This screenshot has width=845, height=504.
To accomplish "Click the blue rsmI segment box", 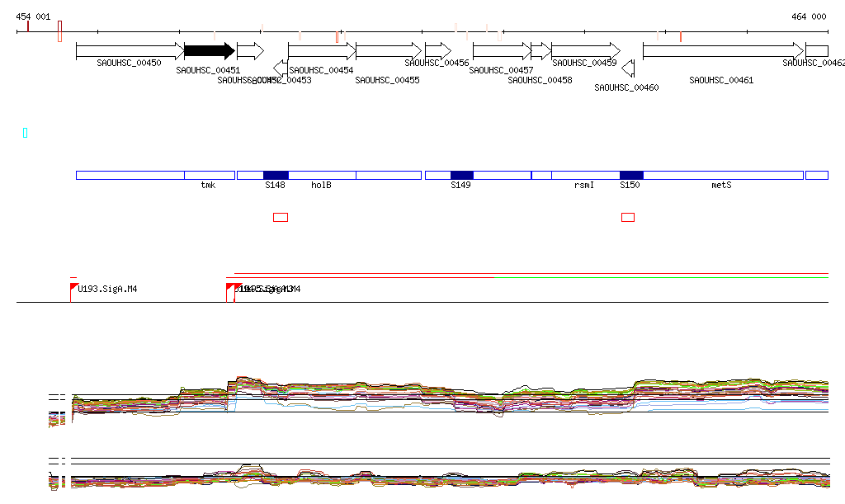I will (586, 175).
